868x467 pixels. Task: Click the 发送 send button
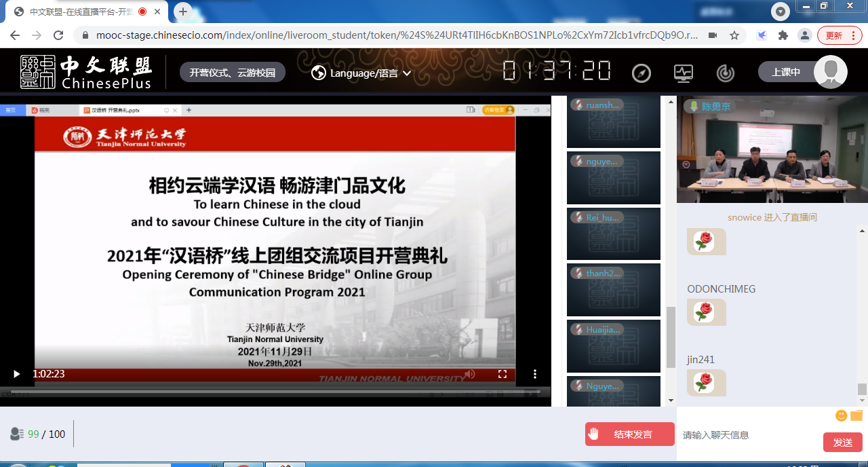(x=842, y=442)
